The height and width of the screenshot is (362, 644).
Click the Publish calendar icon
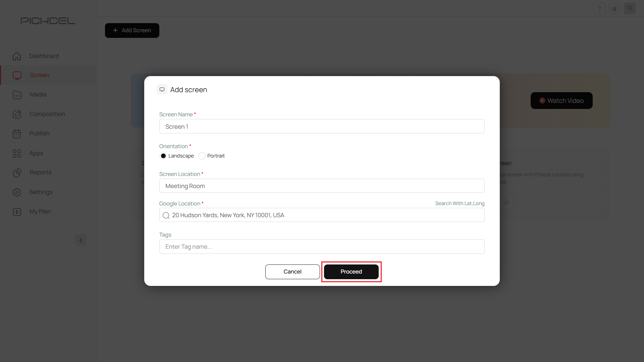[x=17, y=134]
